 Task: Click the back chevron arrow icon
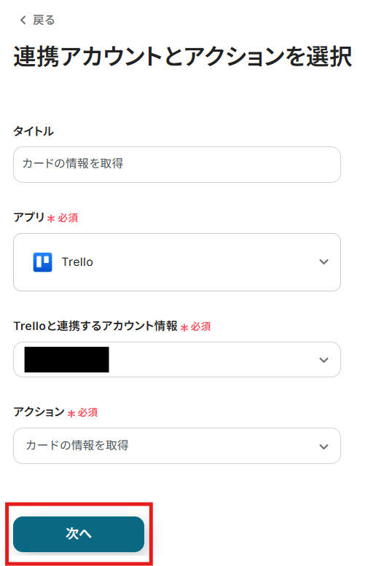coord(23,20)
